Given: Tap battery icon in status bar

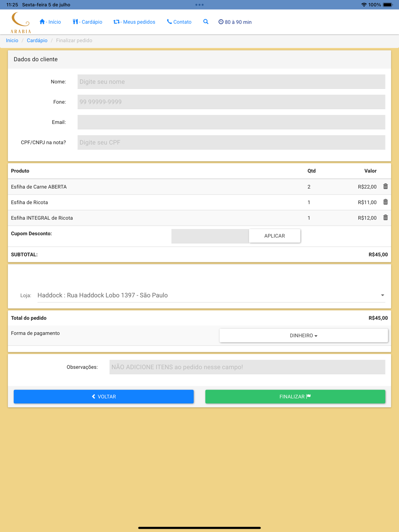Looking at the screenshot, I should tap(388, 5).
